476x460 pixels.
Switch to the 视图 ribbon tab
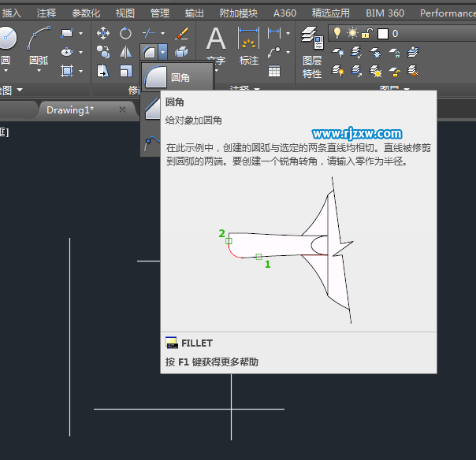point(125,13)
